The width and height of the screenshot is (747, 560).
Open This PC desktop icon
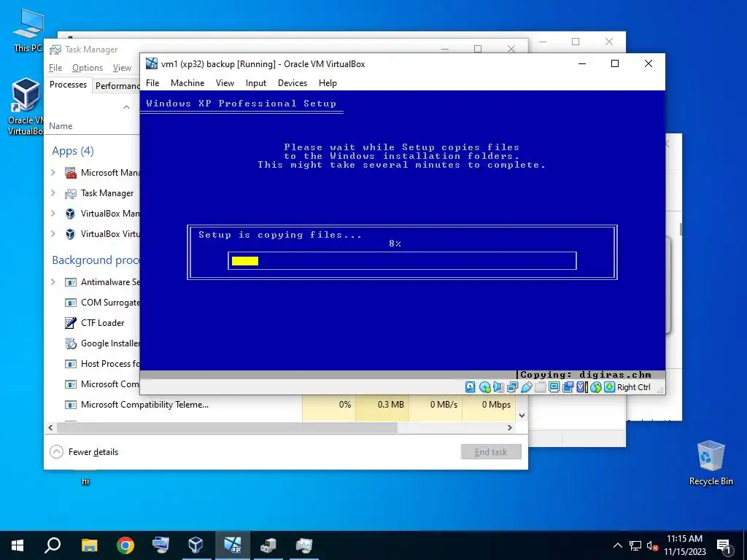28,31
